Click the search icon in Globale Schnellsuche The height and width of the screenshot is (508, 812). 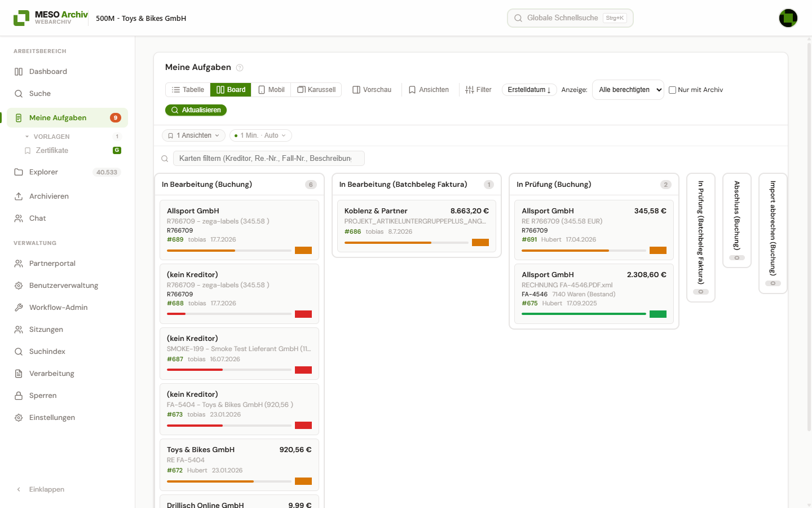[518, 18]
